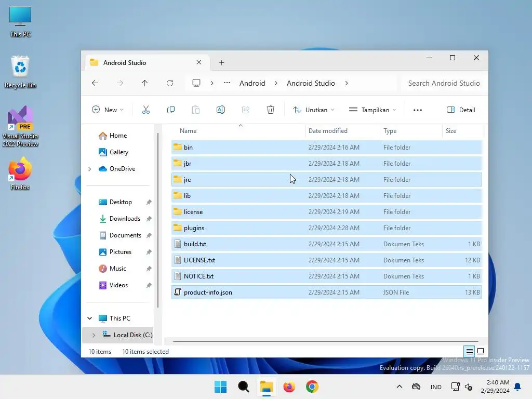Viewport: 532px width, 399px height.
Task: Open the Tampilkan view dropdown
Action: pos(373,110)
